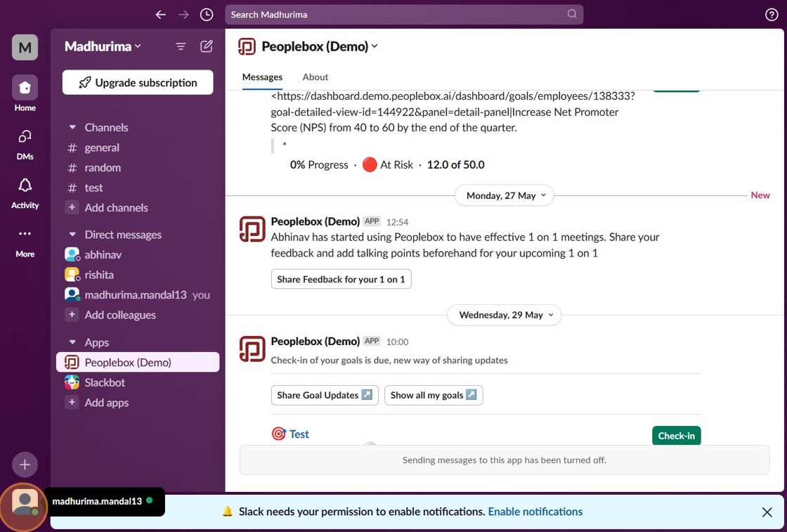Click Peoplebox (Demo) sender name at 12:54

(316, 221)
